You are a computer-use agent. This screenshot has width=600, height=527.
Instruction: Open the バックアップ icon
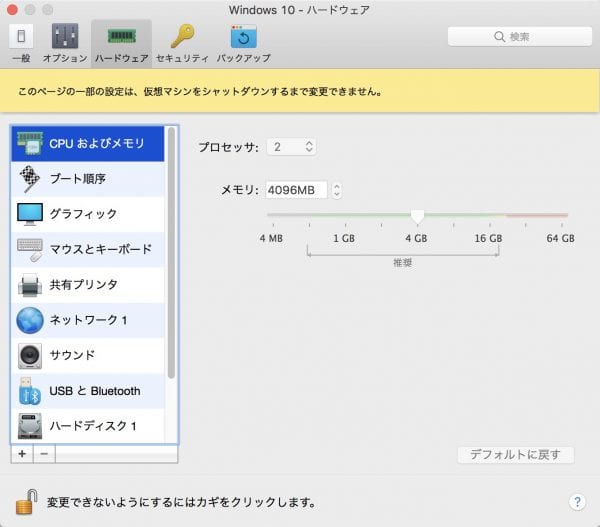(x=244, y=36)
